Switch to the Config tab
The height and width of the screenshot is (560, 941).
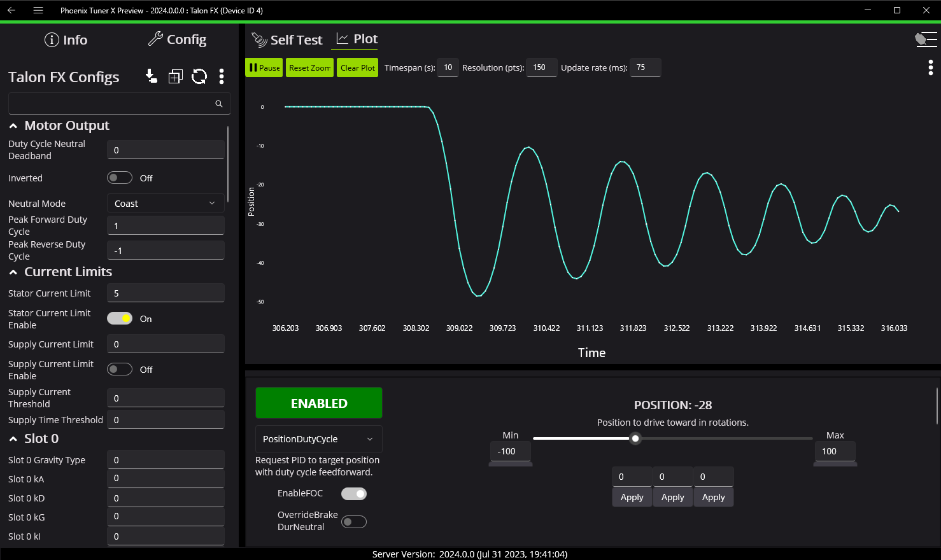click(x=177, y=39)
